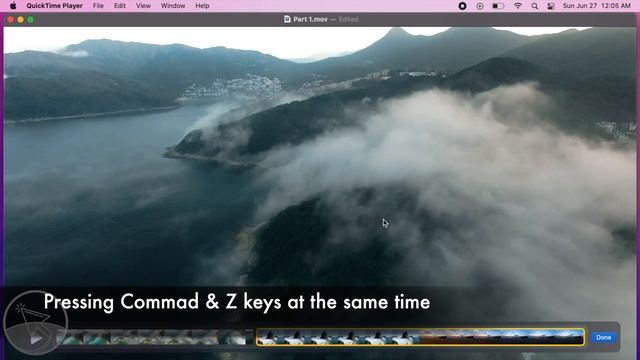
Task: Click the screen recording stop icon
Action: point(462,6)
